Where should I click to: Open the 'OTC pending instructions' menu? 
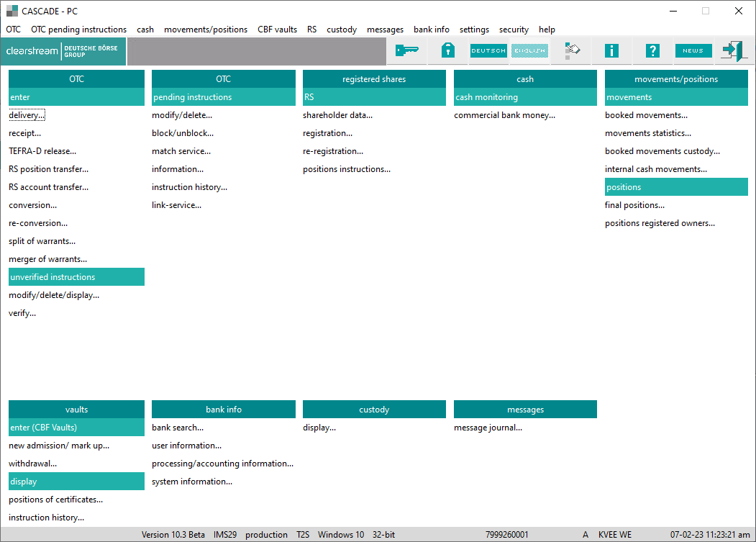point(78,30)
